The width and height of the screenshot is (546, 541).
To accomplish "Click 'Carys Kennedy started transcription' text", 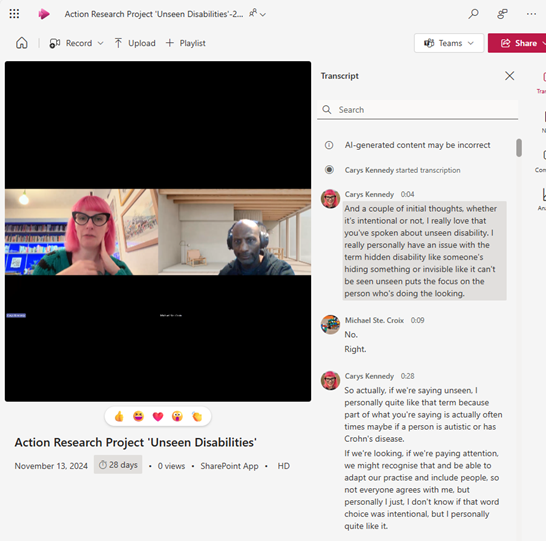I will click(403, 170).
